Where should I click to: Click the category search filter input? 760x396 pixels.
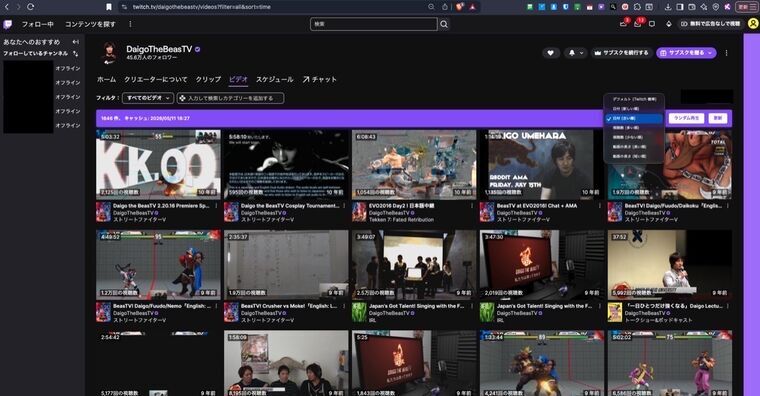[x=230, y=98]
